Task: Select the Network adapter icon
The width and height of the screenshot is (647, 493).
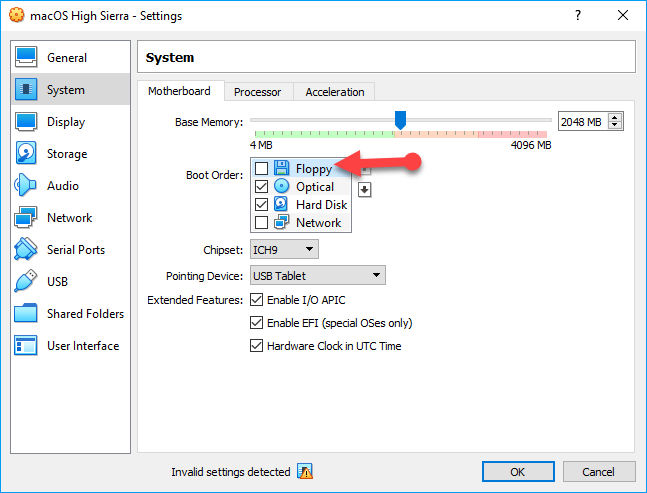Action: 26,218
